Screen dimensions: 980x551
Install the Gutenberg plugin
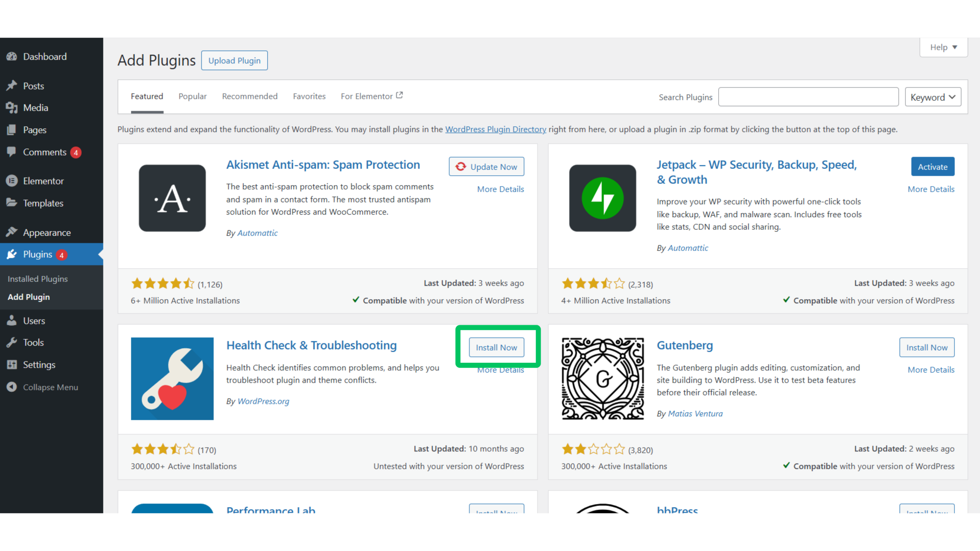pos(927,347)
